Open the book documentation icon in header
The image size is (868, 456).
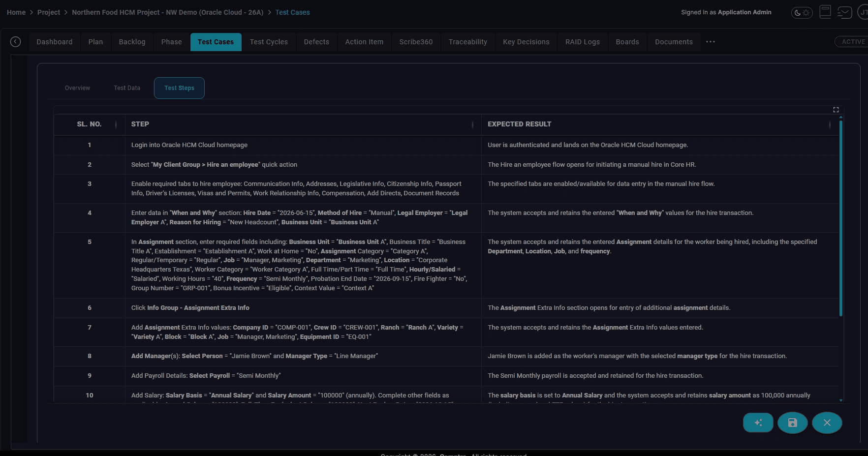[x=825, y=12]
